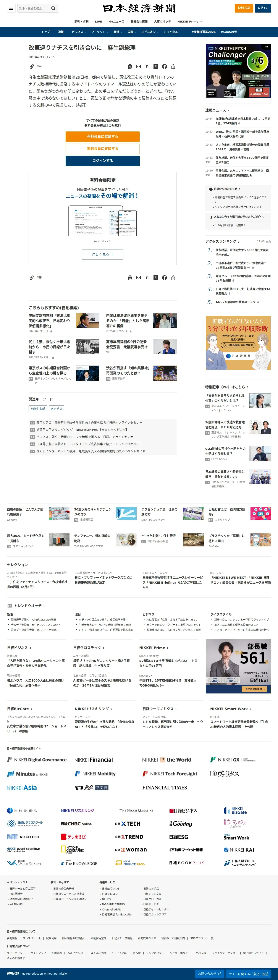Share on Facebook from bottom toolbar
This screenshot has height=980, width=278.
click(x=164, y=278)
